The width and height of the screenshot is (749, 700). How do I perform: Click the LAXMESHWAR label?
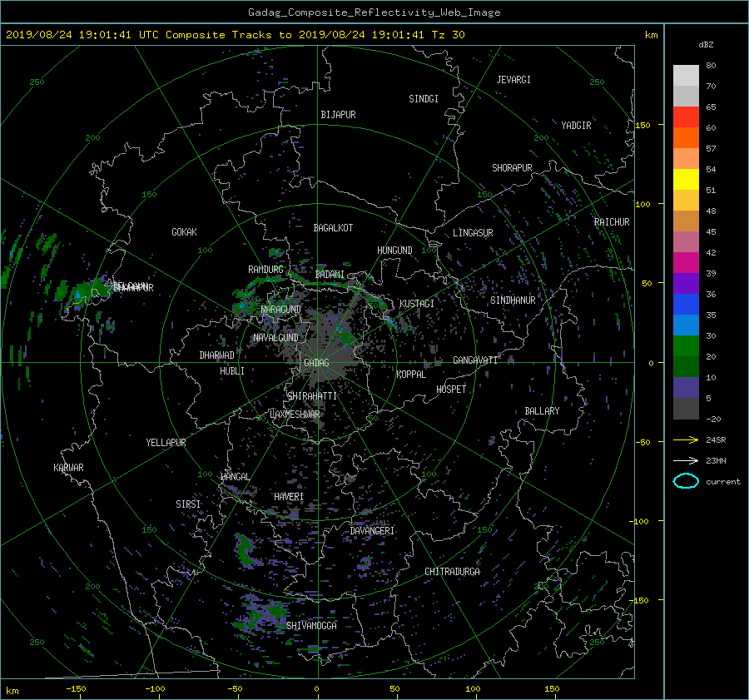[x=295, y=415]
